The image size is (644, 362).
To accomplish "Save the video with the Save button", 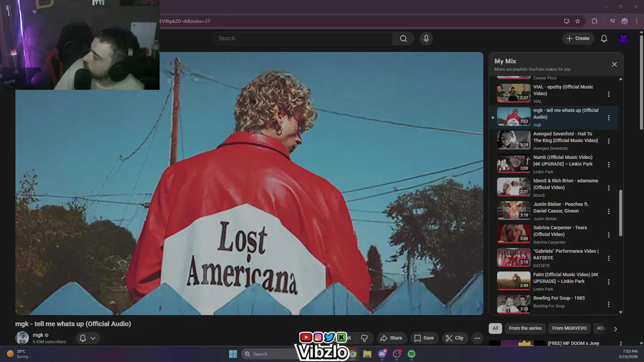I will [x=424, y=338].
